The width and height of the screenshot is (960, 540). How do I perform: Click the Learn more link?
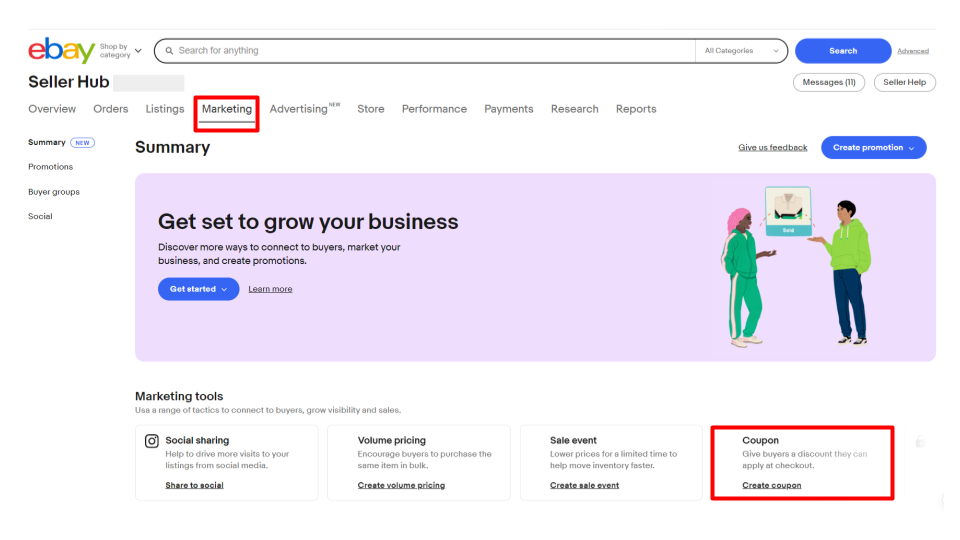point(270,289)
